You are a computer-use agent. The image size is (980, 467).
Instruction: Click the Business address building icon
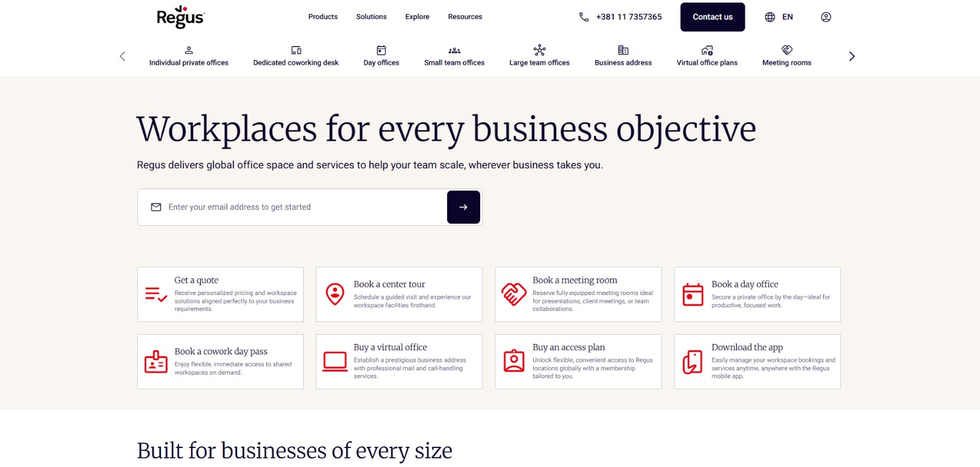click(623, 50)
